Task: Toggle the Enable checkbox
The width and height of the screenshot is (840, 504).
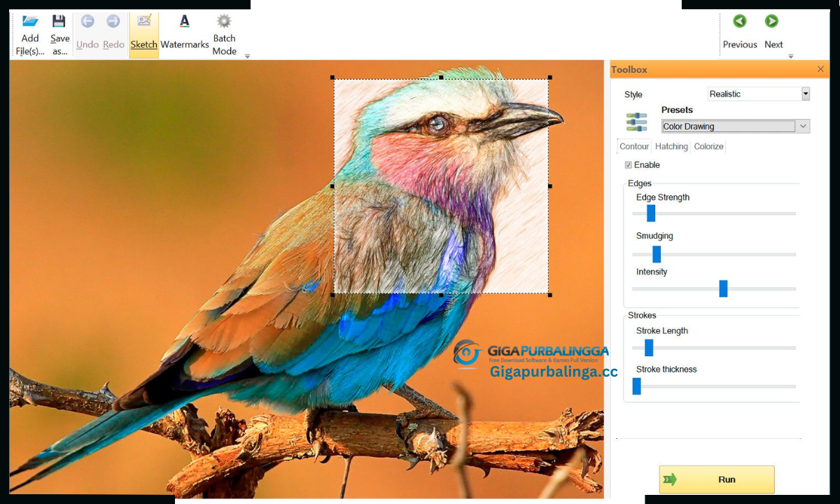Action: pyautogui.click(x=628, y=165)
